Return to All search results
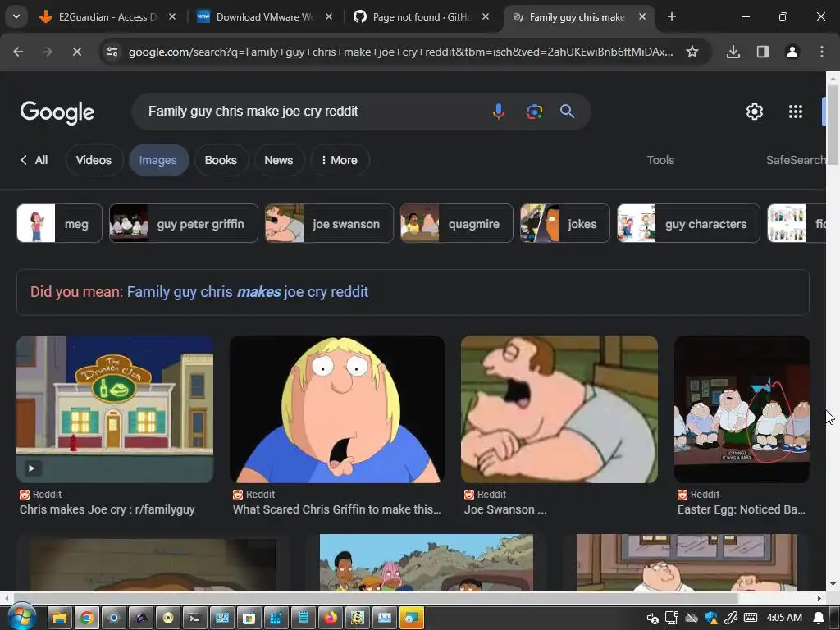 click(34, 160)
